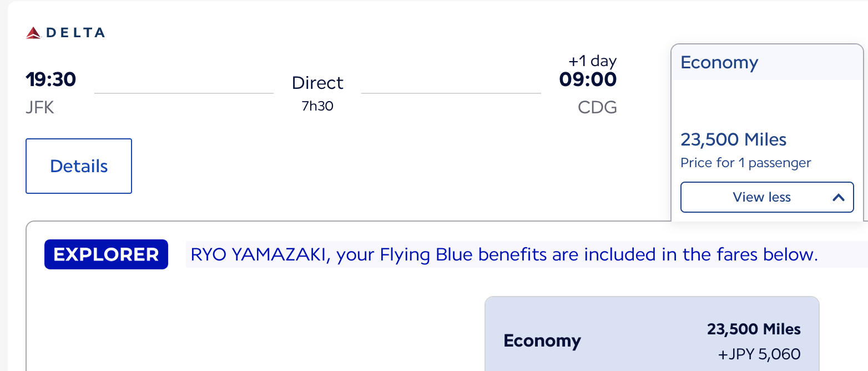Click the DELTA airline name text
This screenshot has height=371, width=868.
click(x=75, y=33)
